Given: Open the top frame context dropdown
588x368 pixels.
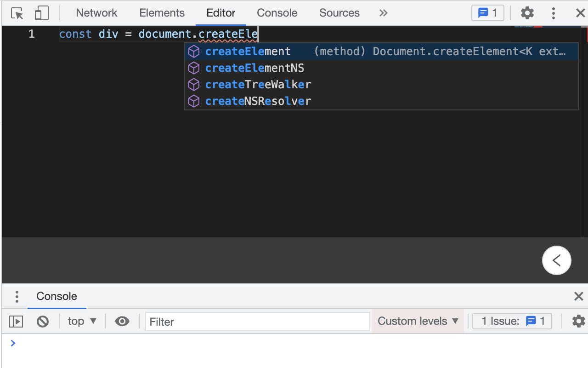Looking at the screenshot, I should pyautogui.click(x=82, y=321).
